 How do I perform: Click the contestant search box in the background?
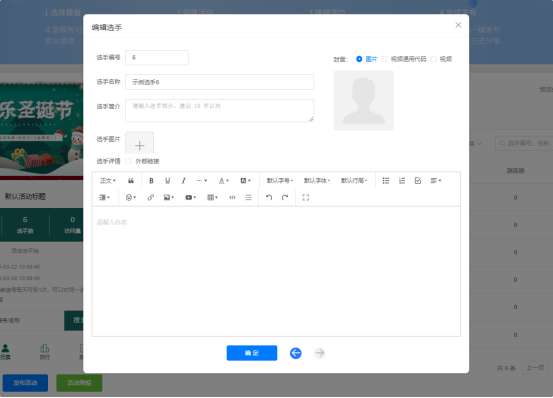point(524,143)
